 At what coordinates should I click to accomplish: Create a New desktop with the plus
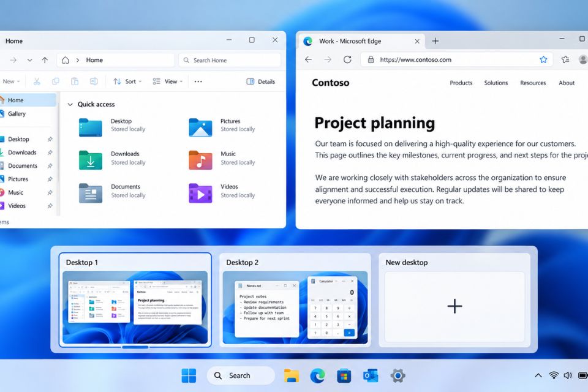pyautogui.click(x=454, y=306)
